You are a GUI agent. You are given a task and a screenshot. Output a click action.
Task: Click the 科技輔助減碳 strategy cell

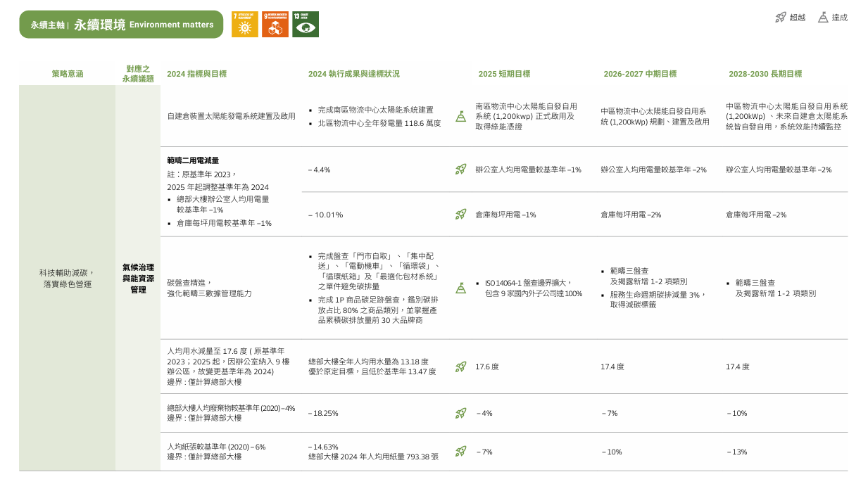(x=67, y=279)
